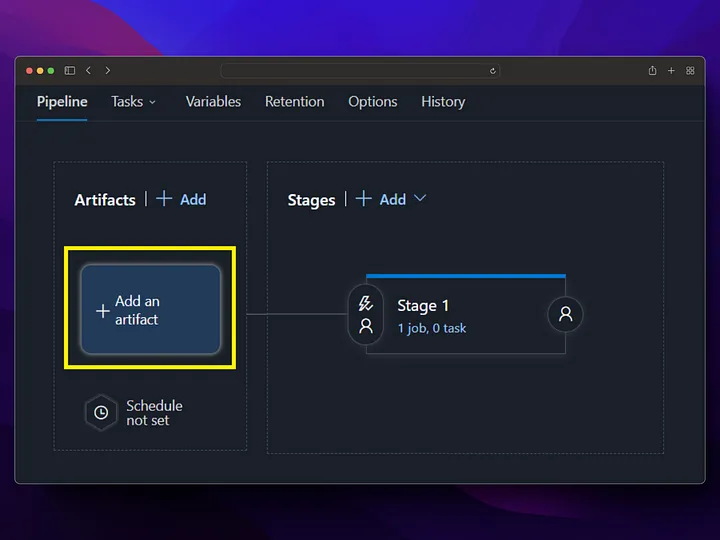Screen dimensions: 720x540
Task: Click the Add an artifact card
Action: [151, 309]
